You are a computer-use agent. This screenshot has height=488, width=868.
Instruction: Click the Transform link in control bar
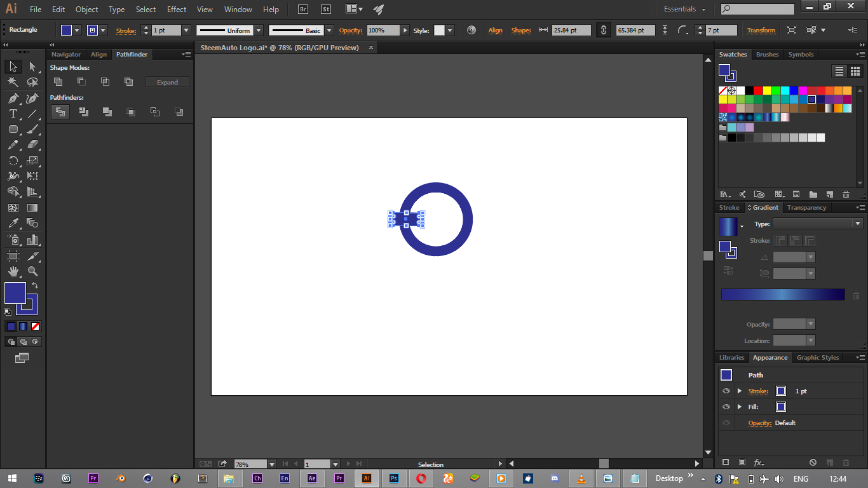[761, 30]
